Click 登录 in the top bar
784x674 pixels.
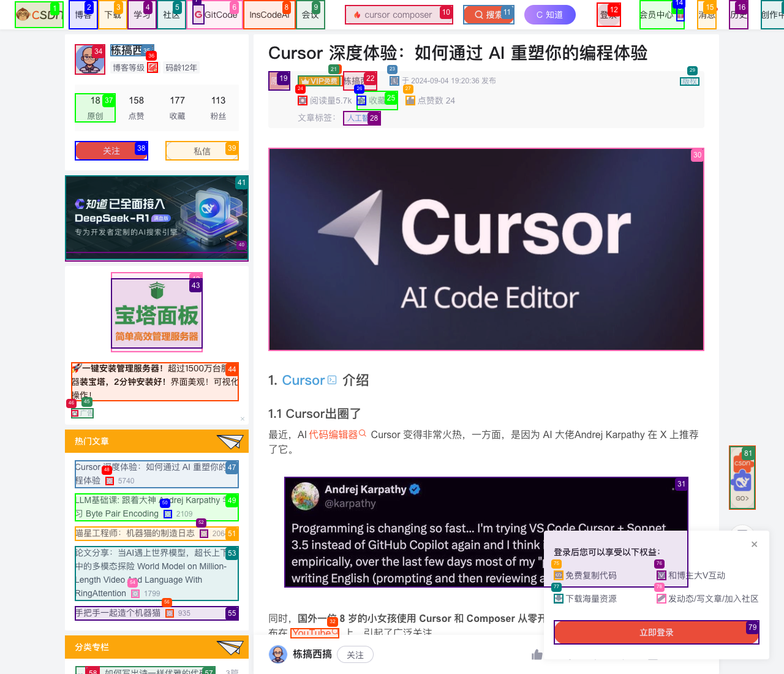point(609,15)
